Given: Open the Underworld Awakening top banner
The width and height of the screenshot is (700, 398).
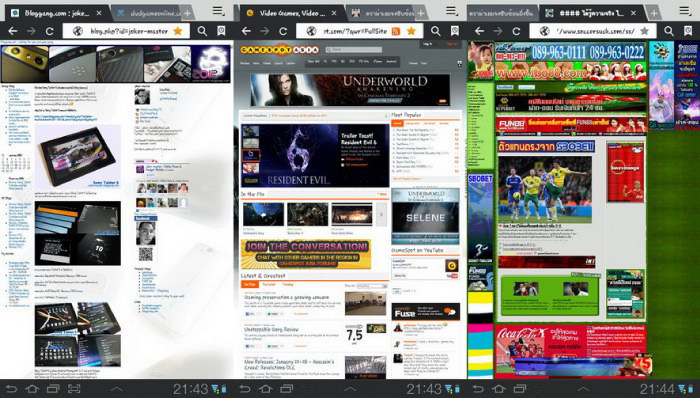Looking at the screenshot, I should 350,90.
